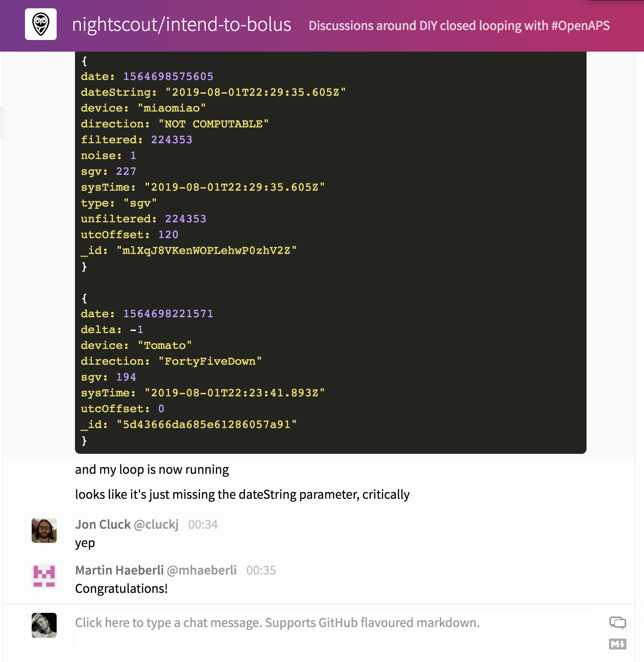This screenshot has height=662, width=644.
Task: Open the nightscout/intend-to-bolus room title
Action: 182,25
